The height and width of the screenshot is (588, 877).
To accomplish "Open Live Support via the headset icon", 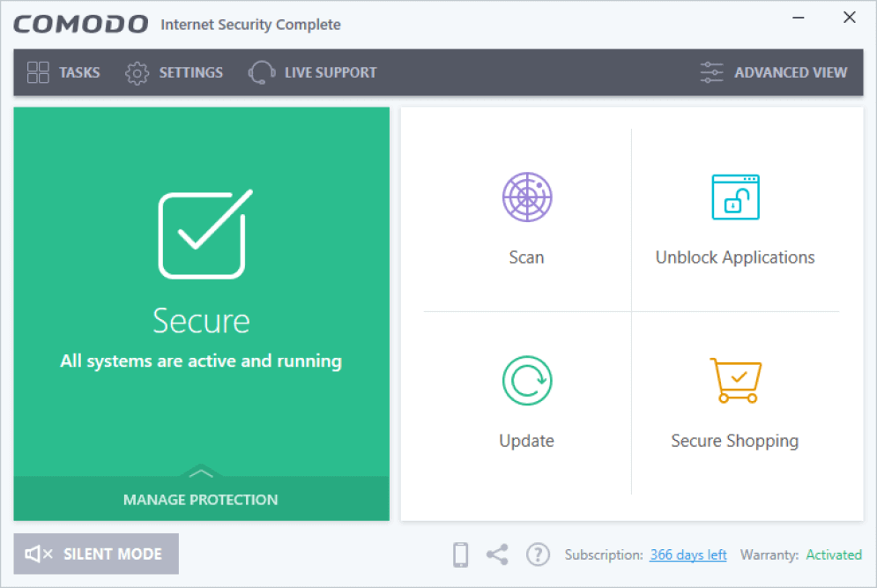I will [x=261, y=72].
